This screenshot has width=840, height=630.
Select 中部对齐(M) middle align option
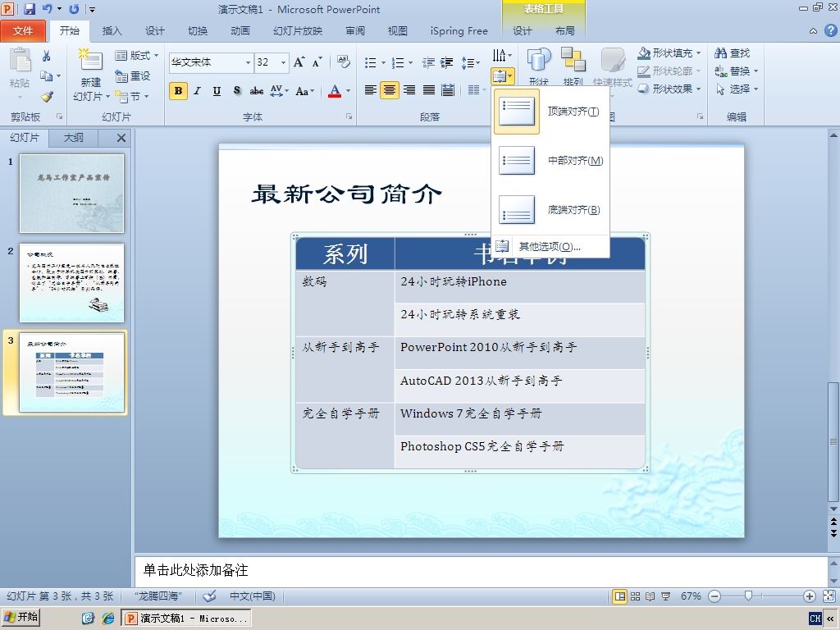coord(550,160)
